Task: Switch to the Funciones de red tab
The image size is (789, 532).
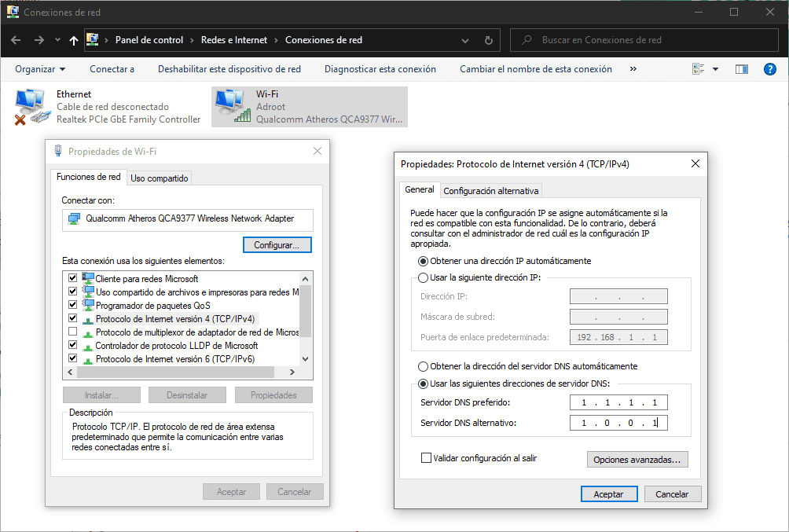Action: pyautogui.click(x=89, y=177)
